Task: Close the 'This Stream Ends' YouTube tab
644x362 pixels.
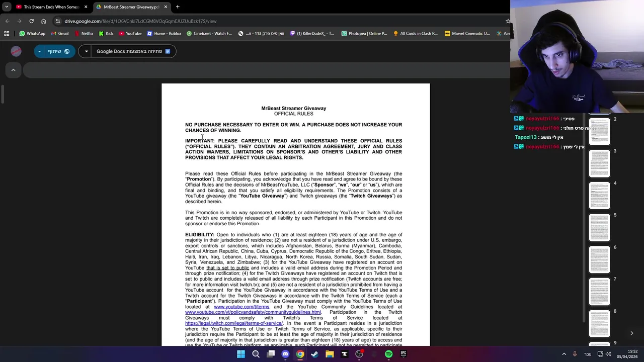Action: [x=86, y=7]
